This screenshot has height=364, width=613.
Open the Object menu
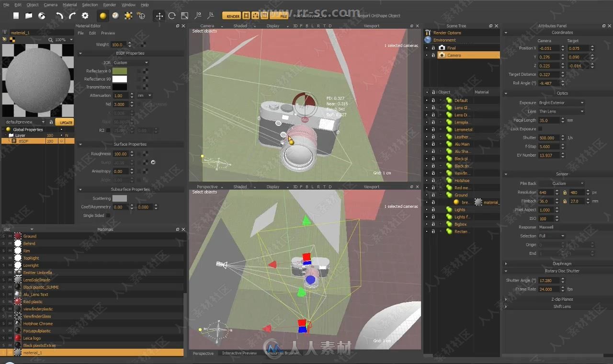[x=33, y=5]
